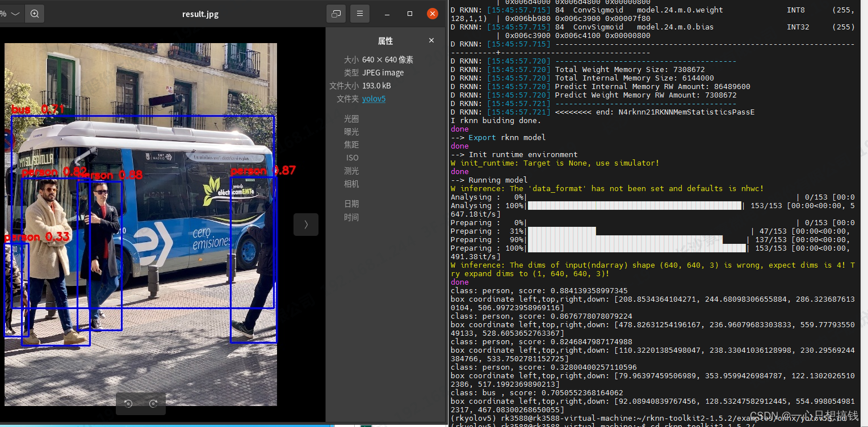The width and height of the screenshot is (868, 427).
Task: Select the 'JPEG image' type value
Action: pos(383,73)
